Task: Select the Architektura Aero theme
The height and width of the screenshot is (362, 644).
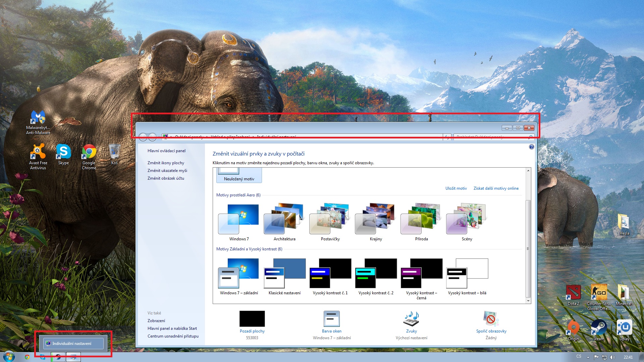Action: pyautogui.click(x=284, y=221)
